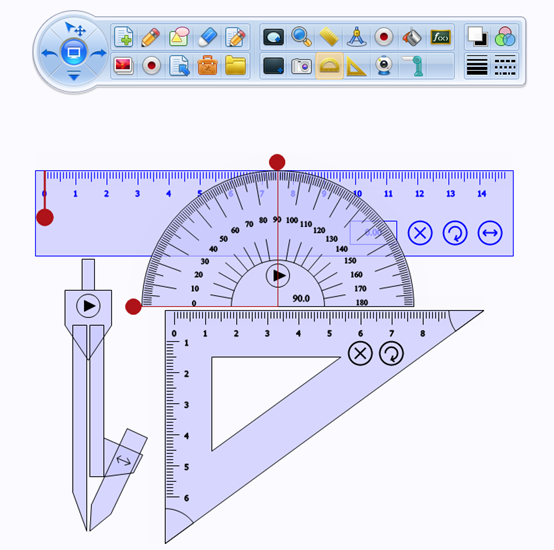
Task: Close the set square with X button
Action: click(x=360, y=353)
